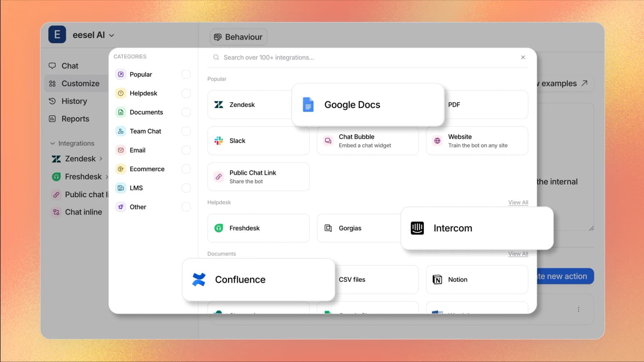The image size is (644, 362).
Task: Click the Other category icon
Action: pos(121,207)
